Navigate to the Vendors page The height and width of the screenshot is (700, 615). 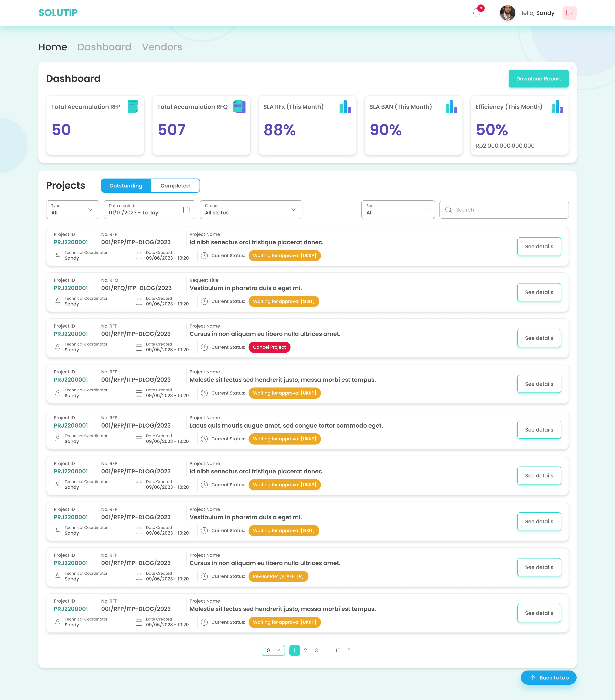click(x=162, y=47)
